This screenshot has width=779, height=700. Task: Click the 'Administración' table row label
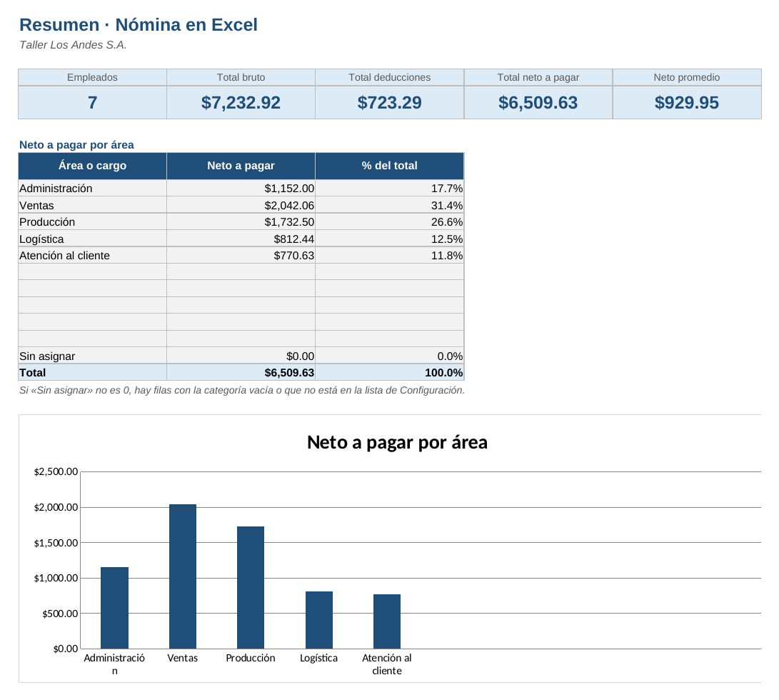pyautogui.click(x=92, y=188)
